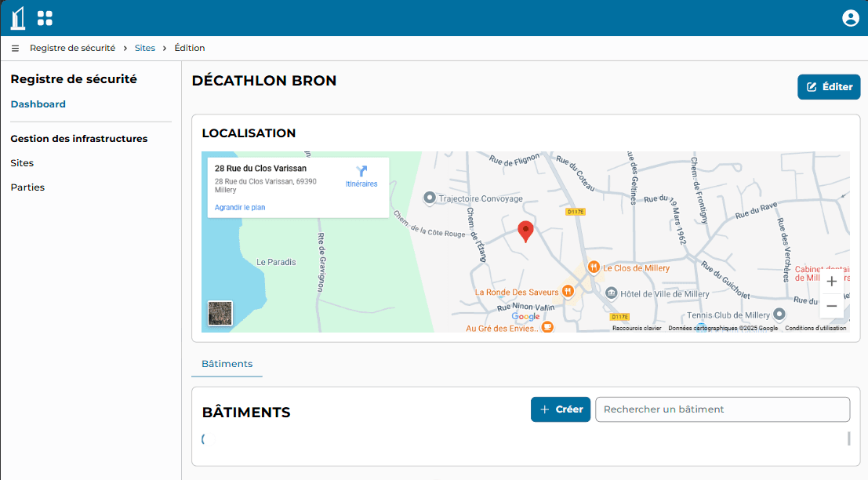Screen dimensions: 868x480
Task: Select the Bâtiments tab
Action: coord(227,364)
